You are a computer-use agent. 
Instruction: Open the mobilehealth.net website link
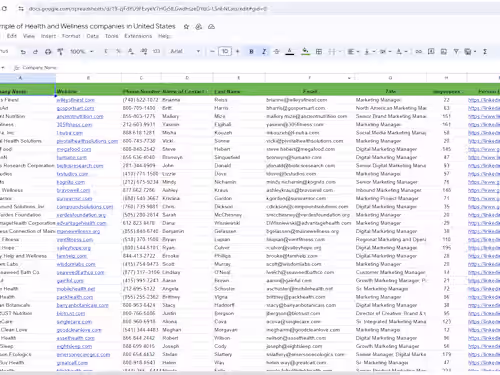pyautogui.click(x=76, y=289)
